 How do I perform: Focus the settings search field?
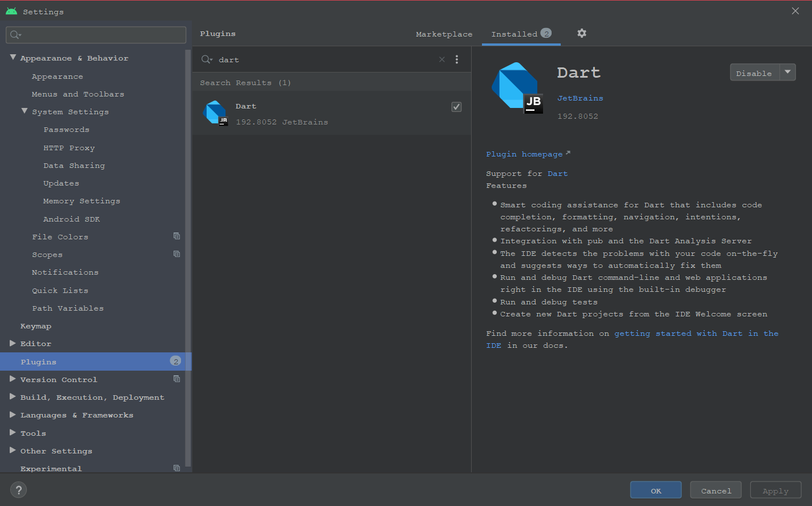(x=96, y=35)
